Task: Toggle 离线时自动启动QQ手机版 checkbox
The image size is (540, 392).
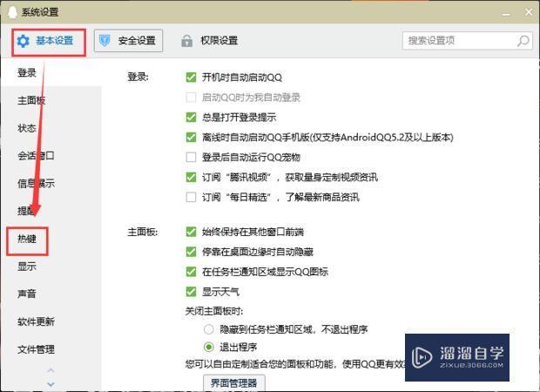Action: point(191,137)
